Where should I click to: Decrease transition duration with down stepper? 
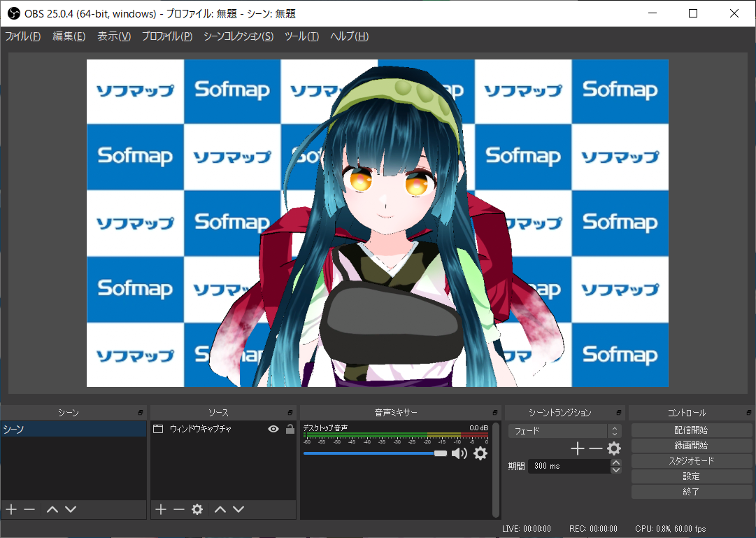(x=615, y=469)
